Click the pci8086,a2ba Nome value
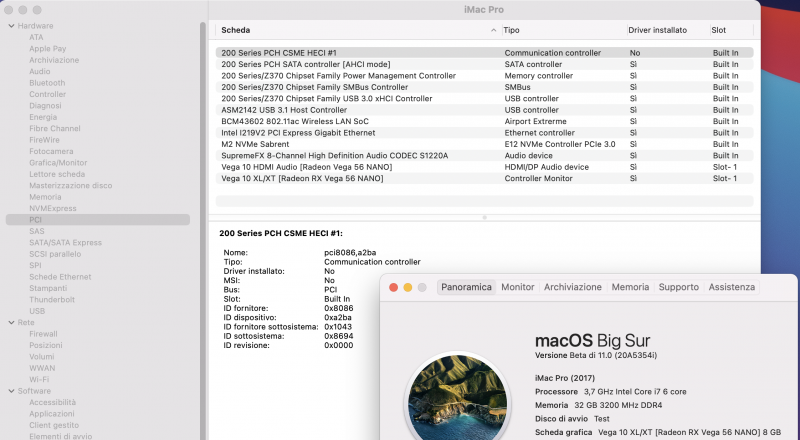Image resolution: width=800 pixels, height=440 pixels. (350, 253)
